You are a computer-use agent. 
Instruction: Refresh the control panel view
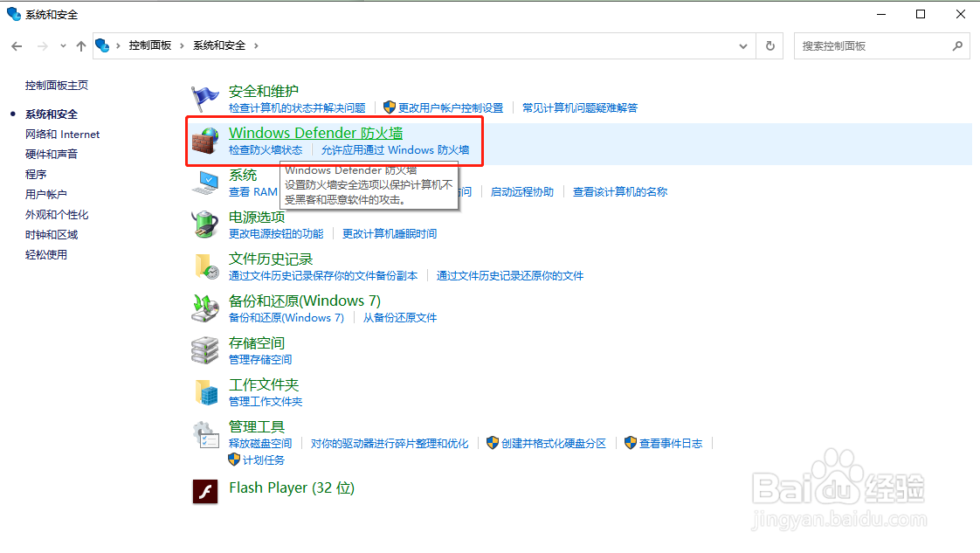[770, 46]
